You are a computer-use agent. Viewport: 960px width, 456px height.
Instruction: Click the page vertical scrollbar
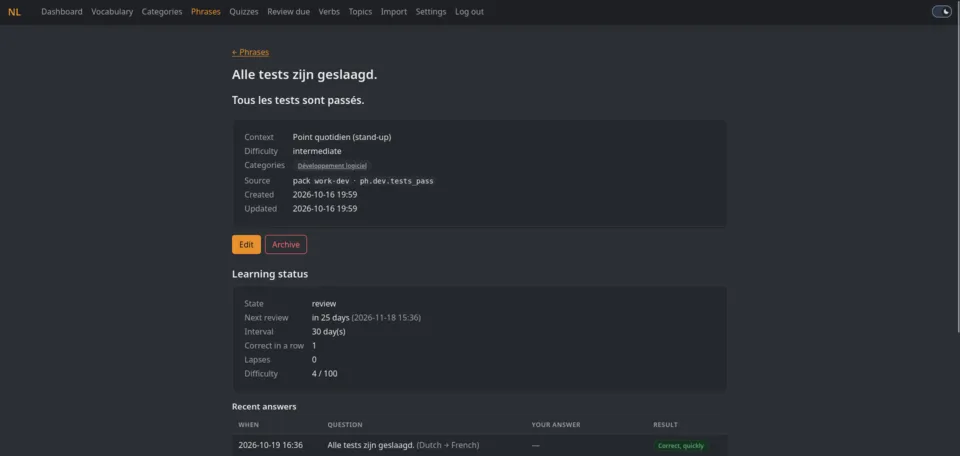click(957, 178)
